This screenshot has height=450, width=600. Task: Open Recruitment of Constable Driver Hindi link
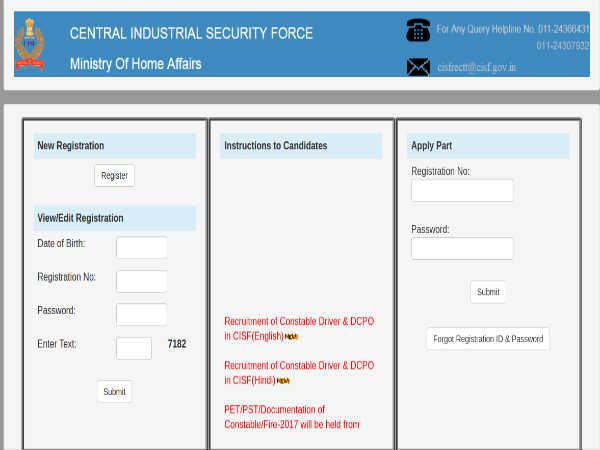(299, 373)
